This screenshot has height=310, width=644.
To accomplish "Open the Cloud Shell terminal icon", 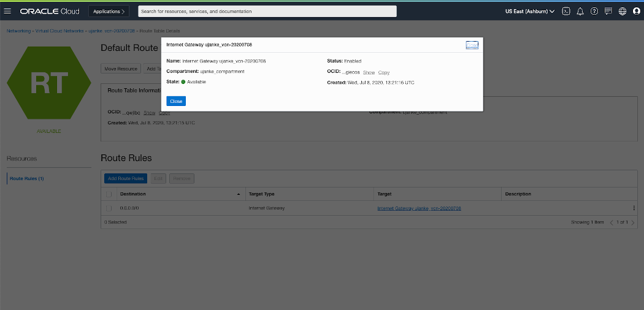I will coord(566,11).
